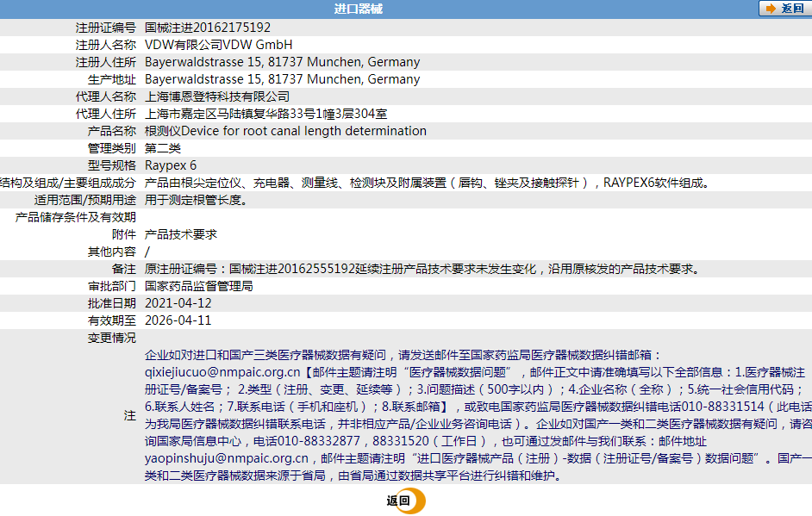Click the label 变更情况
The height and width of the screenshot is (516, 812).
[x=112, y=338]
